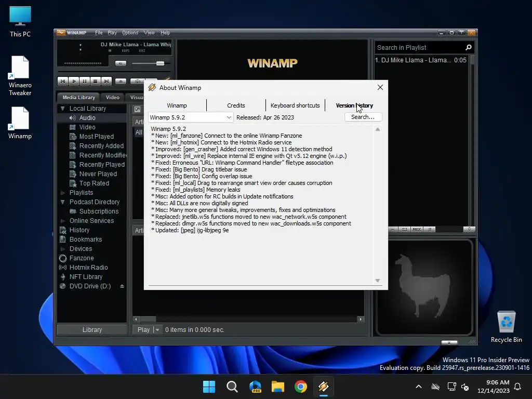Click the Library button at the bottom

pyautogui.click(x=92, y=330)
